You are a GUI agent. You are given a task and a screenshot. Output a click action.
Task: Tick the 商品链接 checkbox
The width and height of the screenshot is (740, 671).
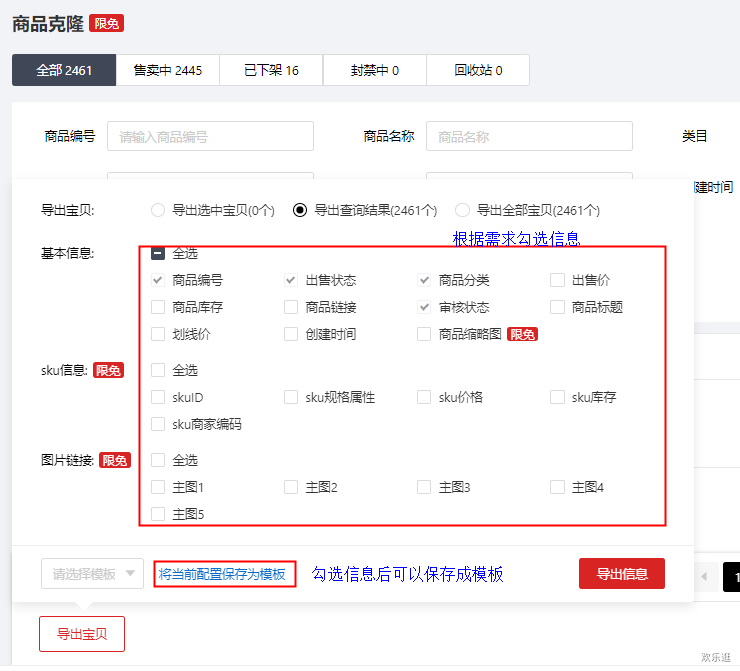click(291, 307)
